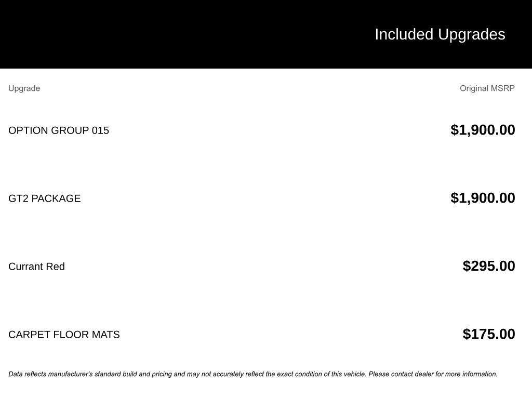Click the OPTION GROUP 015 price of $1,900.00

(483, 130)
